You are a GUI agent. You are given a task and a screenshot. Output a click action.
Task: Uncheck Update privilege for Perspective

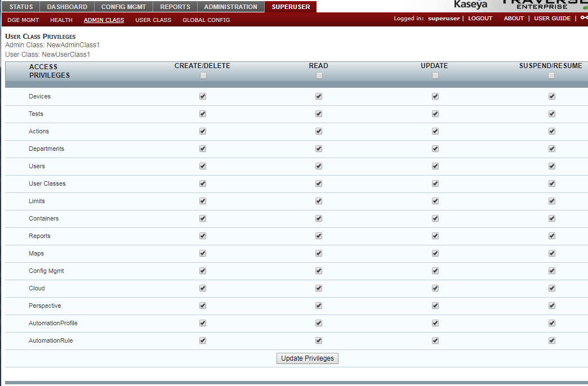pyautogui.click(x=435, y=306)
